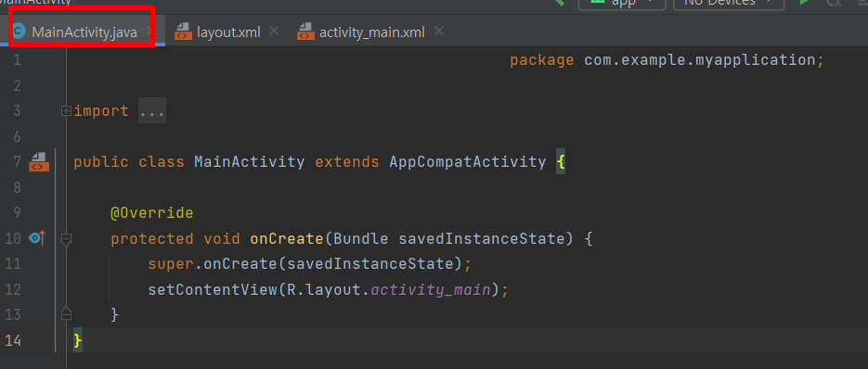Viewport: 868px width, 369px height.
Task: Click AppCompatActivity in the class declaration
Action: tap(468, 162)
